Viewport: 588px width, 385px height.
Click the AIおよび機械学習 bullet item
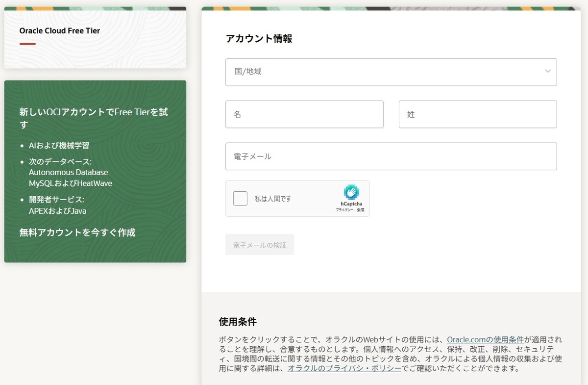click(59, 146)
